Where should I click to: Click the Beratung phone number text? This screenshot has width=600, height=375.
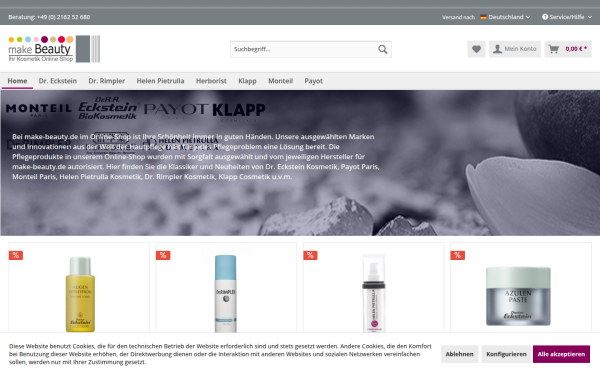pos(49,17)
